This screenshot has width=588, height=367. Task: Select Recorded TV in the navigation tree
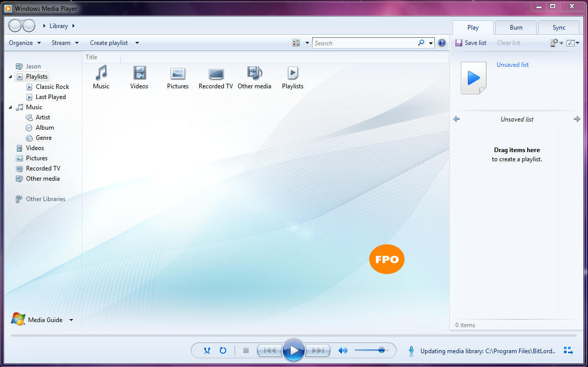38,168
